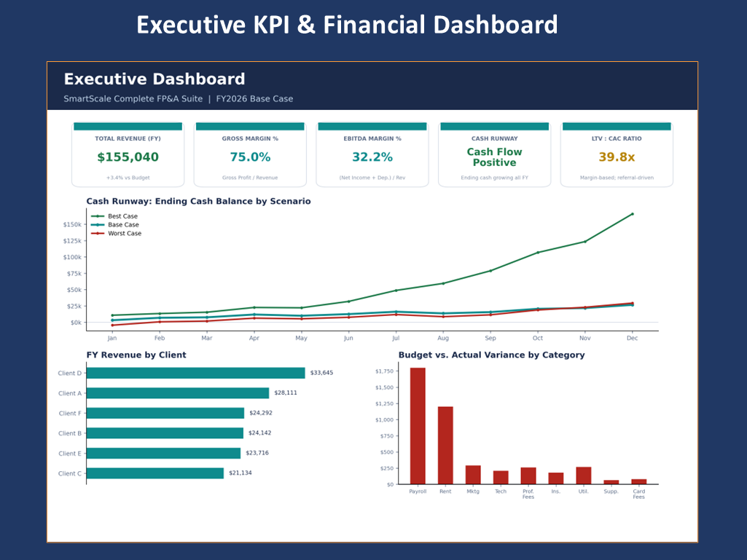Click the Payroll variance bar
The height and width of the screenshot is (560, 747).
click(418, 426)
